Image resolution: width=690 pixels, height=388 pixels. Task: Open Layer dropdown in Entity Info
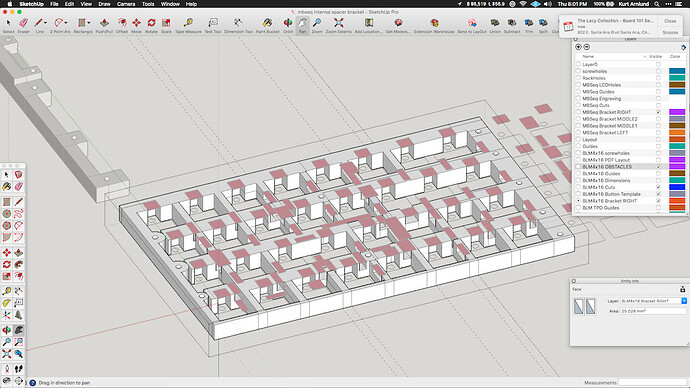tap(684, 301)
